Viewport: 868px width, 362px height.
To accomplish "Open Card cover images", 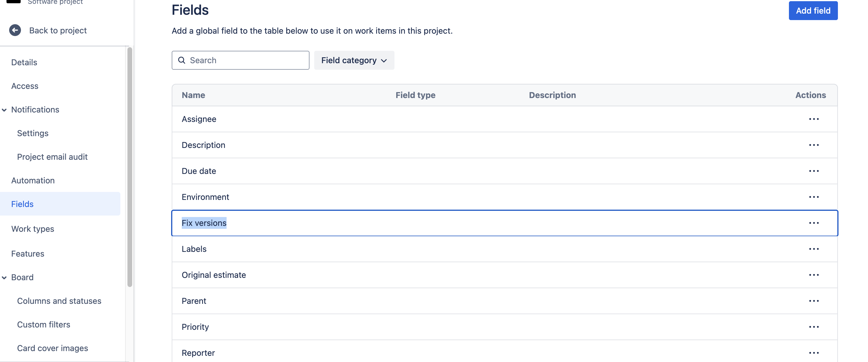I will click(x=53, y=348).
